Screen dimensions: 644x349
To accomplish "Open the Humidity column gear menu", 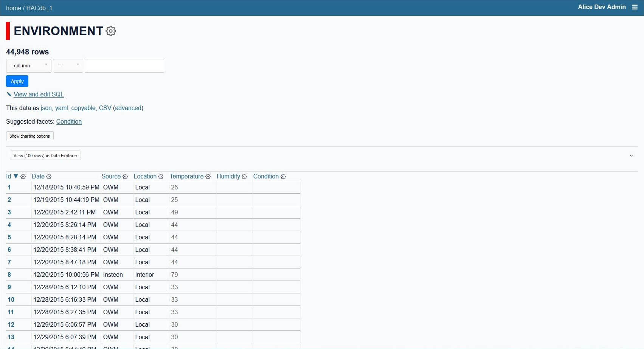I will point(244,177).
